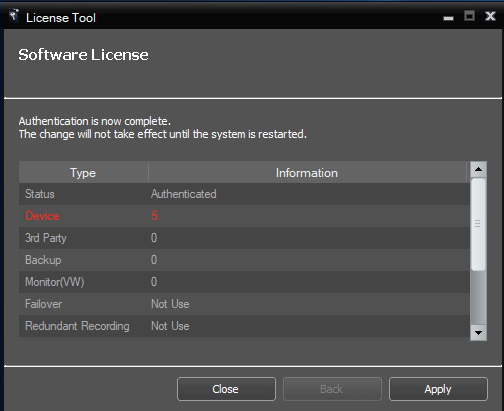Minimize the License Tool window
Screen dimensions: 504x411
click(x=448, y=18)
